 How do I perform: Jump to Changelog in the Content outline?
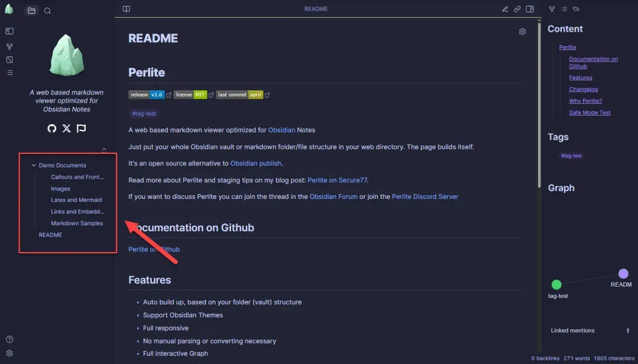tap(584, 89)
